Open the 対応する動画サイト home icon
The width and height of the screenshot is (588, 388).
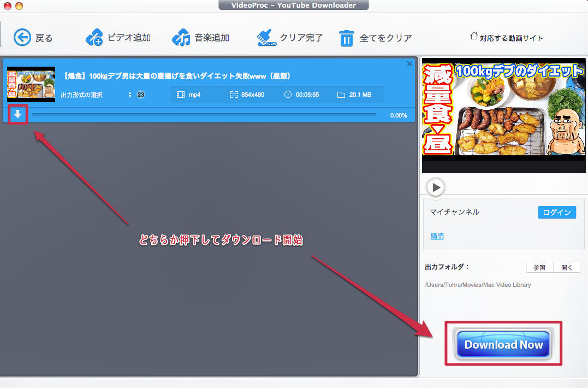pyautogui.click(x=474, y=36)
